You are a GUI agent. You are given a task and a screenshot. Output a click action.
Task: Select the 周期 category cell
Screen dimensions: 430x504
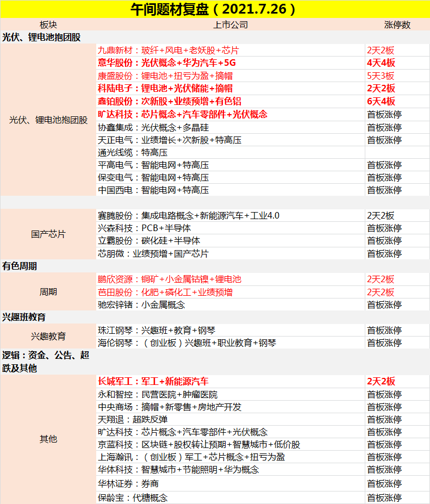coord(48,292)
